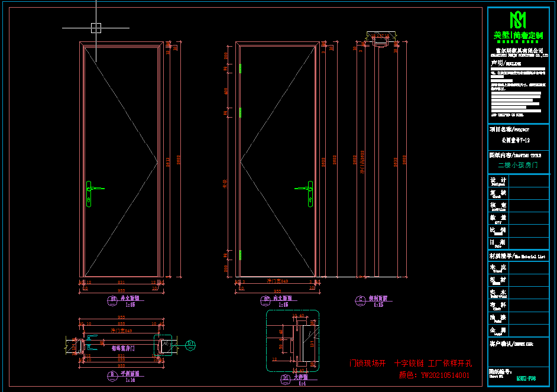Click the crosshair cursor pickbox marker
Viewport: 557px width, 392px height.
[96, 27]
